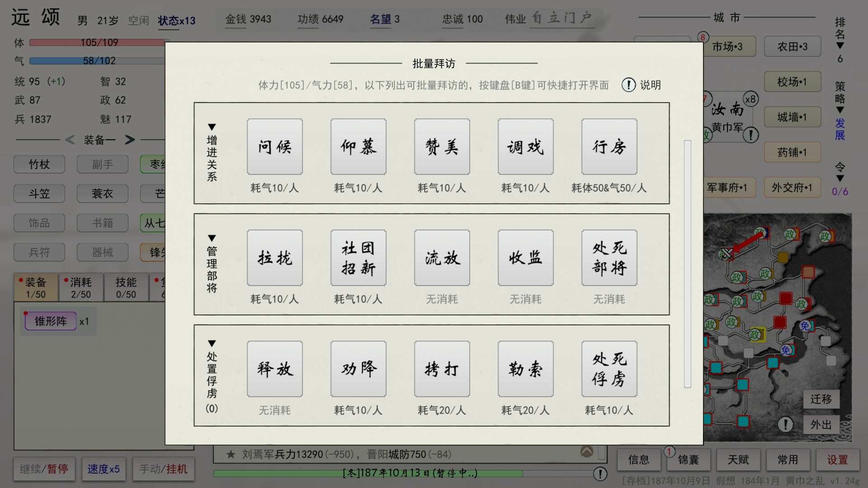Click the 迁移 migrate button
This screenshot has height=488, width=868.
coord(821,399)
